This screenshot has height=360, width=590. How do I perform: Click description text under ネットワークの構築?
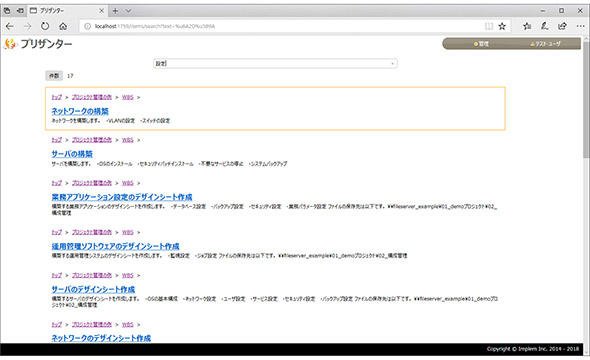pyautogui.click(x=111, y=121)
